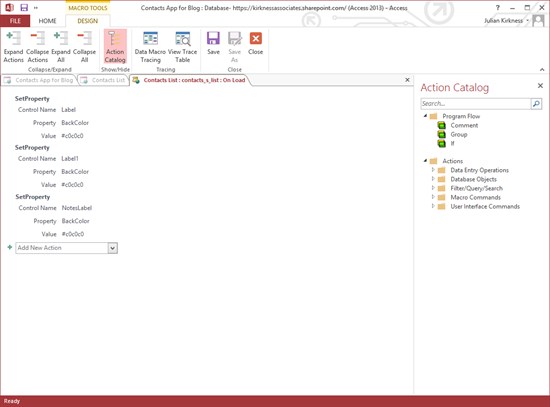550x407 pixels.
Task: Click the user account picture icon
Action: coord(538,21)
